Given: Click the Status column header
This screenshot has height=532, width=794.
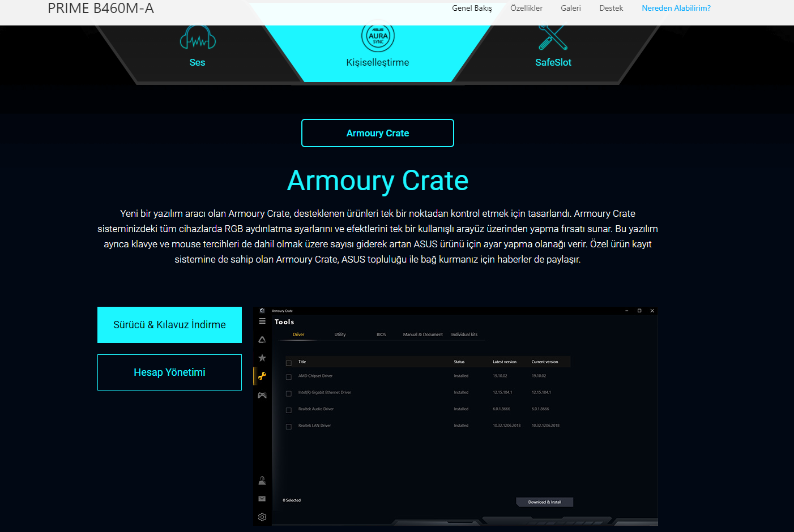Looking at the screenshot, I should click(x=459, y=362).
